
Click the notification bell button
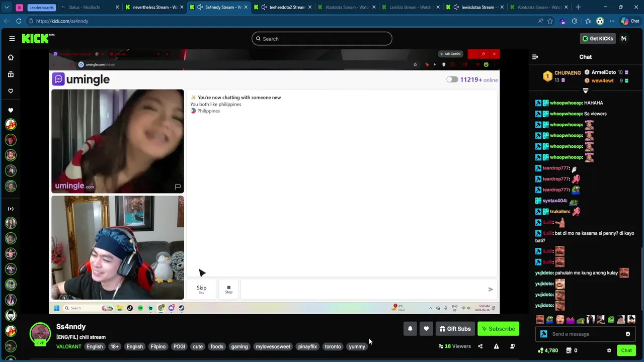coord(410,329)
